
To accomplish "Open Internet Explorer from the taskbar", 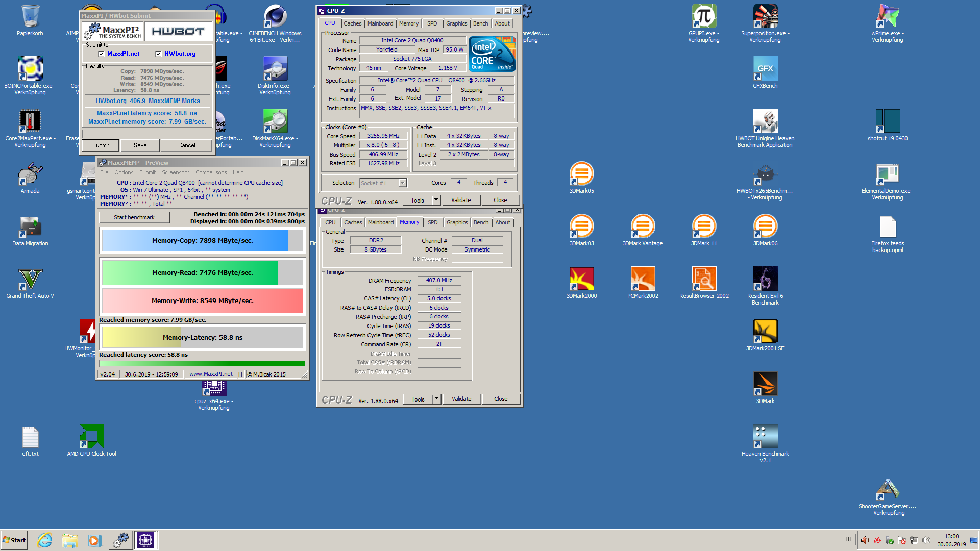I will 45,540.
